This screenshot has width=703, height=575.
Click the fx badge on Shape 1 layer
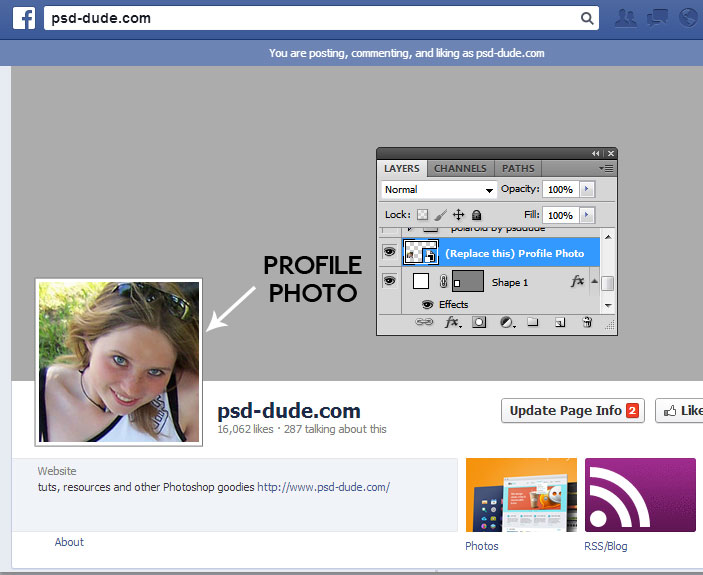577,281
